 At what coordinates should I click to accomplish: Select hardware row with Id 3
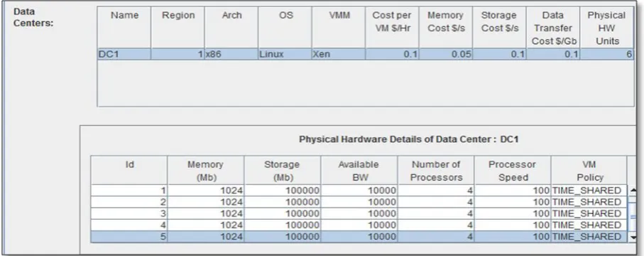pyautogui.click(x=359, y=213)
